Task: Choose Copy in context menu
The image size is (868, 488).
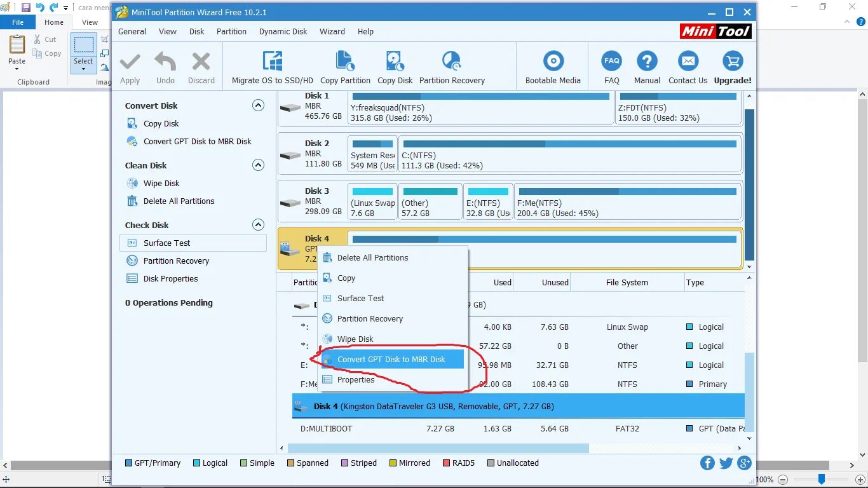Action: tap(393, 278)
